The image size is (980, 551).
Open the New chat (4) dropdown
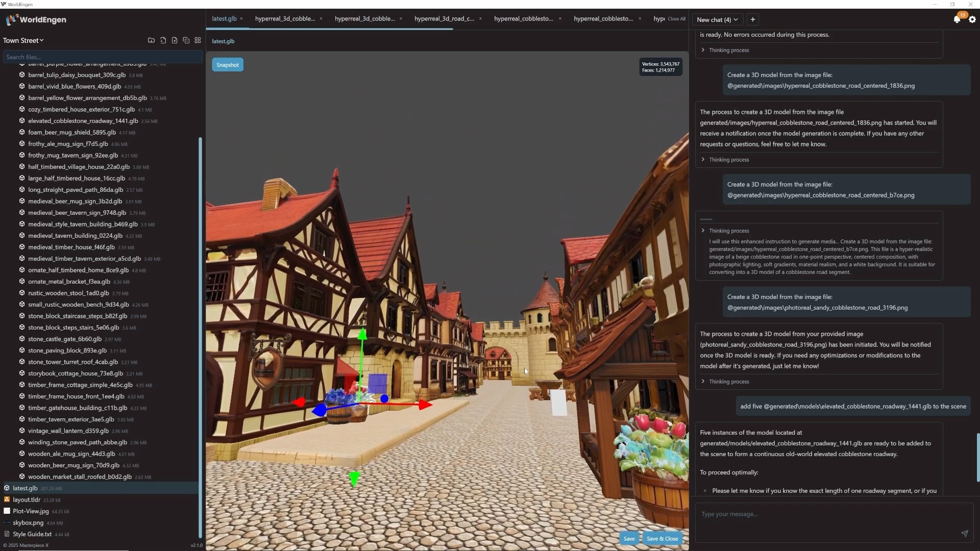click(x=717, y=19)
